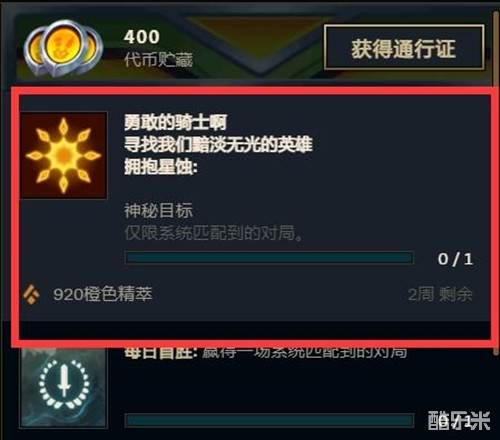Image resolution: width=500 pixels, height=440 pixels.
Task: Open the glowing sun mission icon
Action: 64,155
